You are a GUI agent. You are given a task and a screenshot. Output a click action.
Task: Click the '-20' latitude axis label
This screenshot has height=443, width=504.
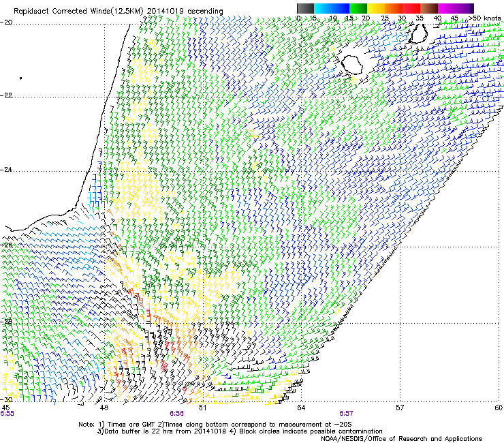(x=6, y=22)
